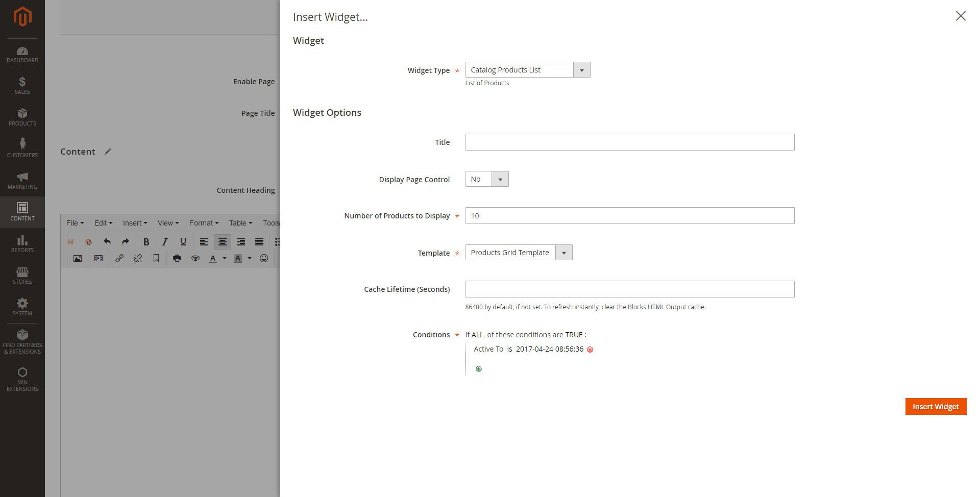
Task: Click the Insert Link chain icon
Action: (x=119, y=258)
